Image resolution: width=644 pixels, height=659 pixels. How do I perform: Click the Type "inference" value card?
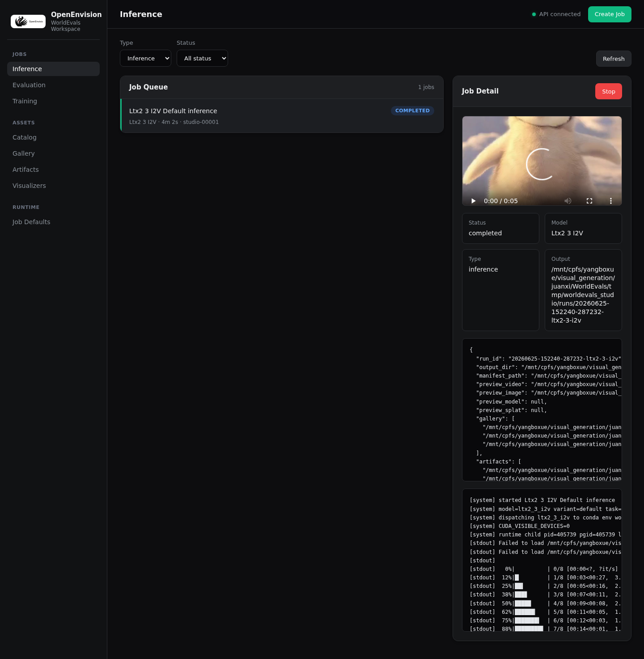coord(500,290)
